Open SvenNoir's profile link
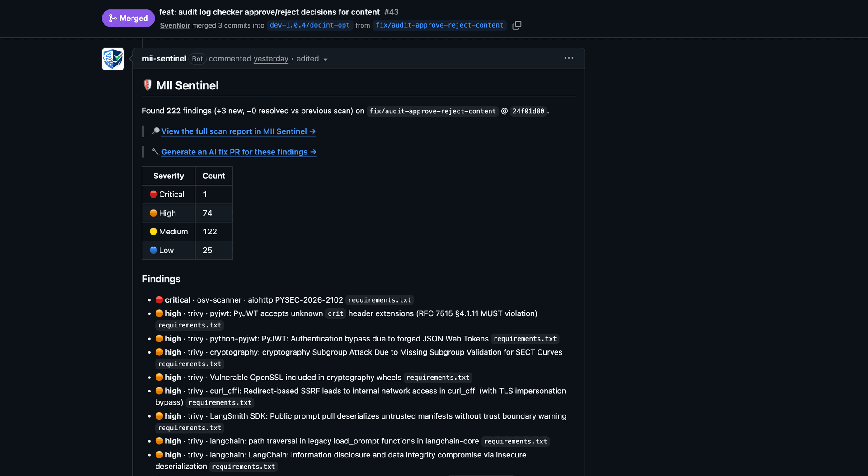The image size is (868, 476). click(175, 25)
